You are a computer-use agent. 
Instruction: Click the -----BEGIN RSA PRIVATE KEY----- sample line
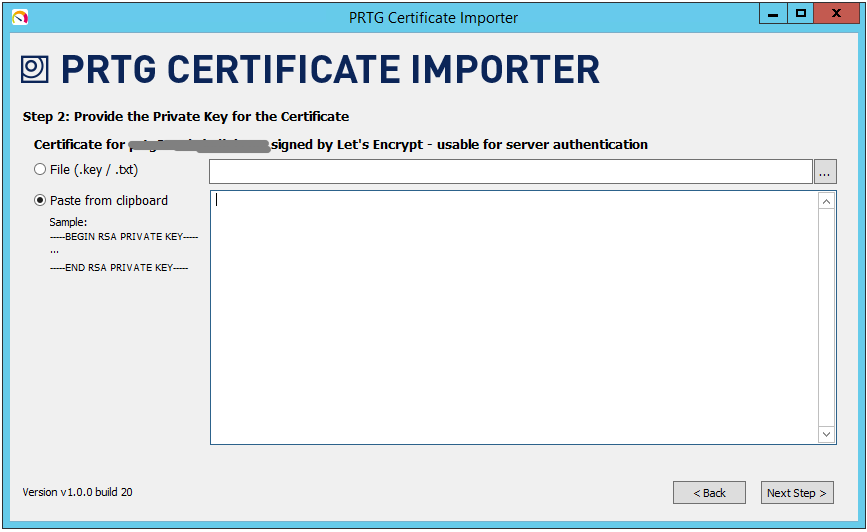[124, 237]
